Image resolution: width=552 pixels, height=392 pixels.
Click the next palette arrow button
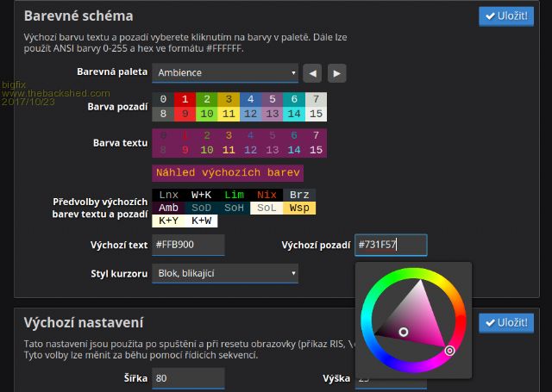[336, 73]
